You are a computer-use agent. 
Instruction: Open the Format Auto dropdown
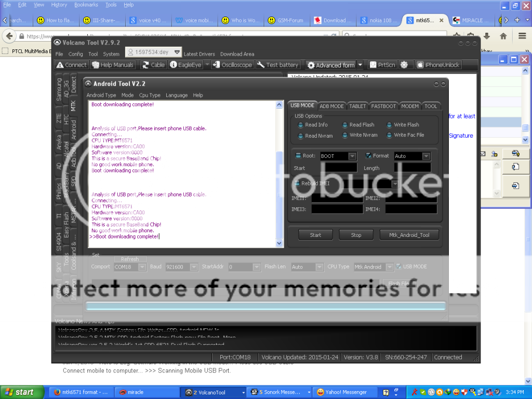426,156
